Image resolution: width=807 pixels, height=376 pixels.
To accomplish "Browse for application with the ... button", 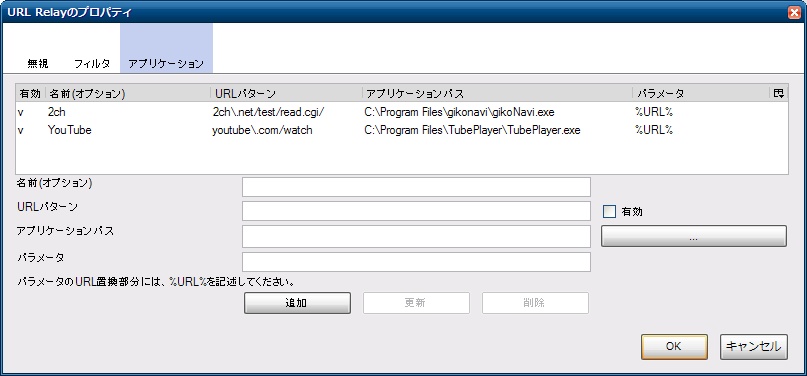I will coord(694,236).
